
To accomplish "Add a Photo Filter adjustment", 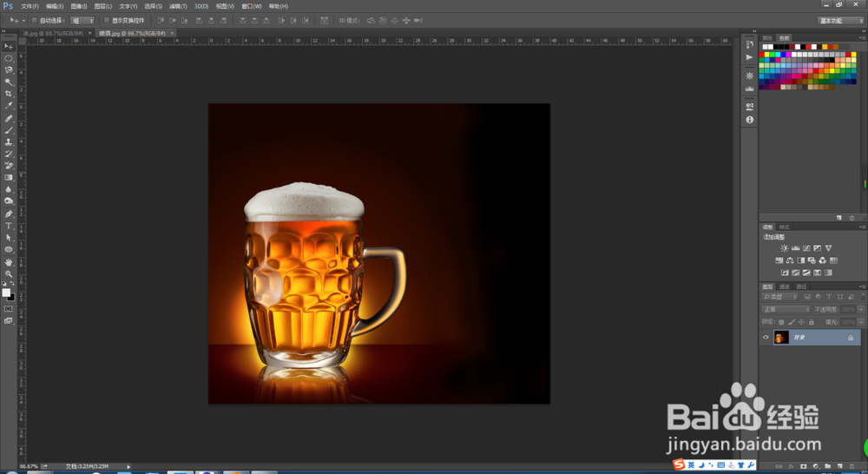I will [812, 260].
